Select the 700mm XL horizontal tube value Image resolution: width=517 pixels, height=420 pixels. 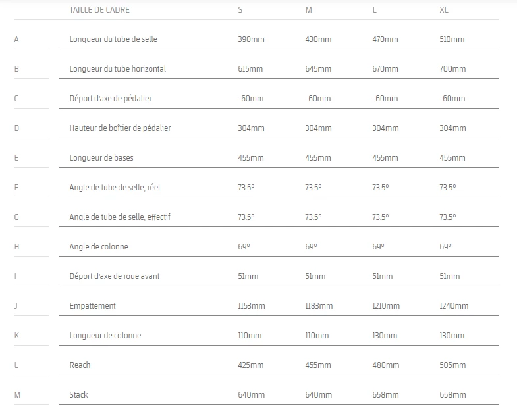click(452, 69)
